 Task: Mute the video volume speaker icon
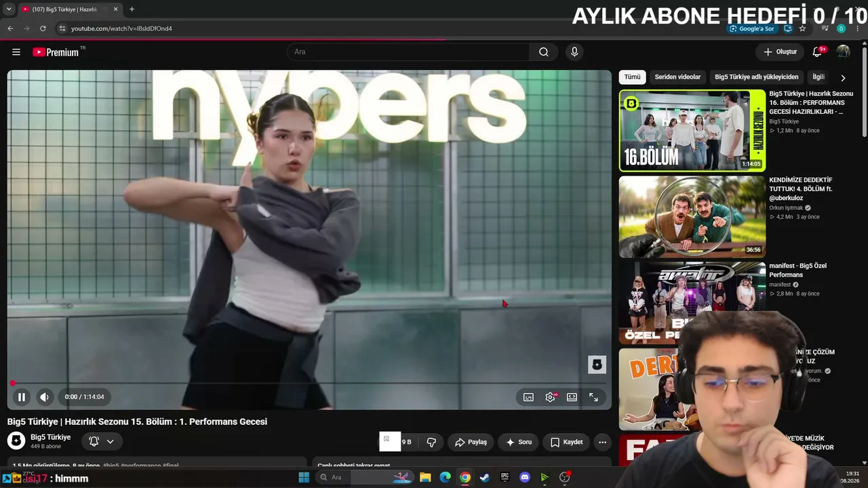(x=44, y=397)
